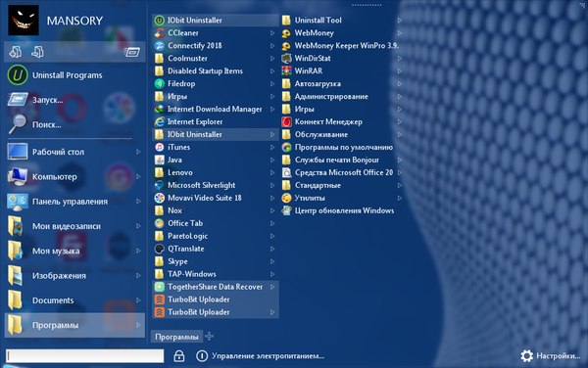
Task: Expand the Компьютер submenu arrow
Action: [x=138, y=177]
